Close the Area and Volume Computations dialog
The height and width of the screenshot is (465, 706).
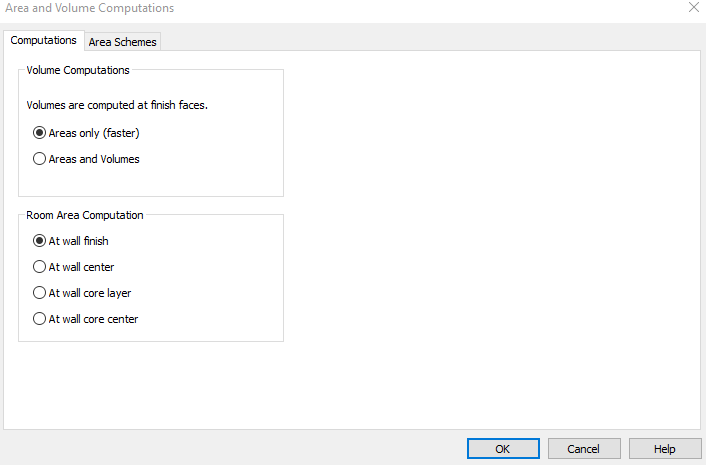(x=694, y=7)
